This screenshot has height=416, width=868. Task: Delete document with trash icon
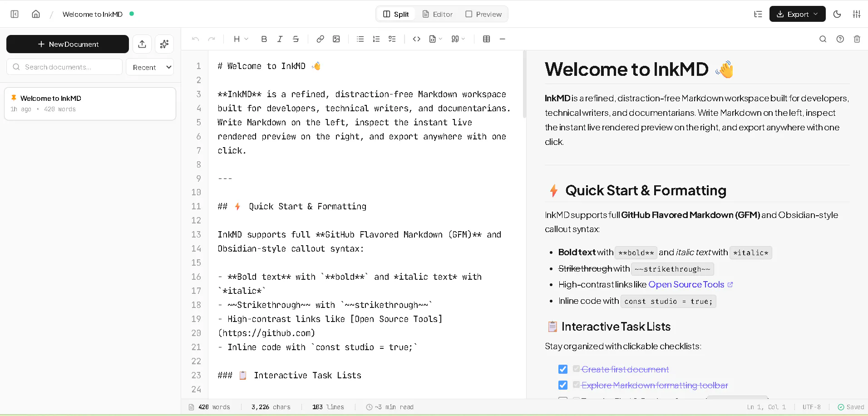[857, 39]
